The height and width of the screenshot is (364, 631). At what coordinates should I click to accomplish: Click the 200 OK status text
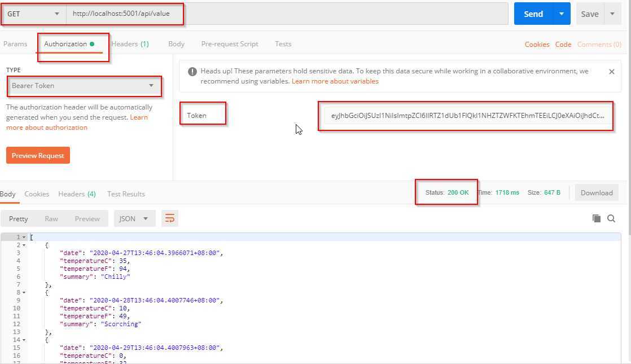458,192
